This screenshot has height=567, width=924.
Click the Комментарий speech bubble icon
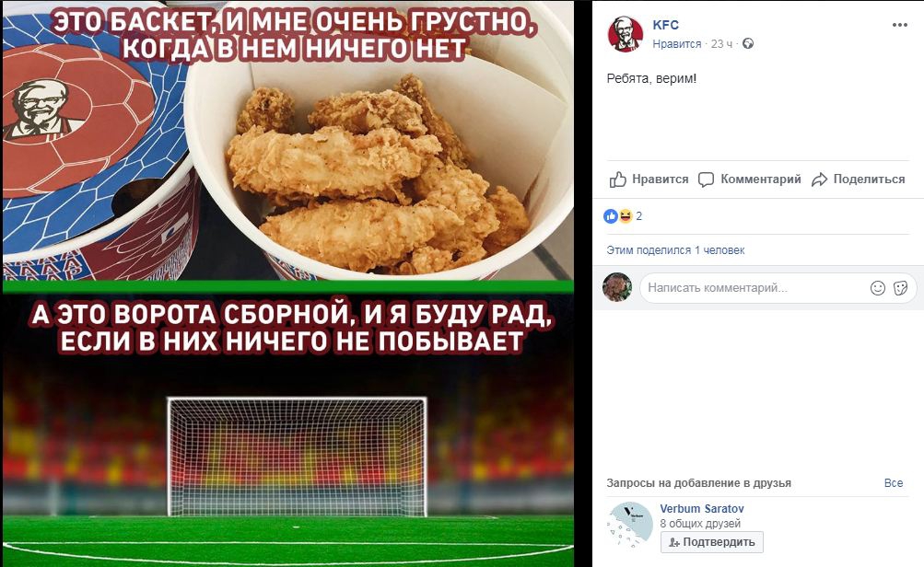point(706,179)
